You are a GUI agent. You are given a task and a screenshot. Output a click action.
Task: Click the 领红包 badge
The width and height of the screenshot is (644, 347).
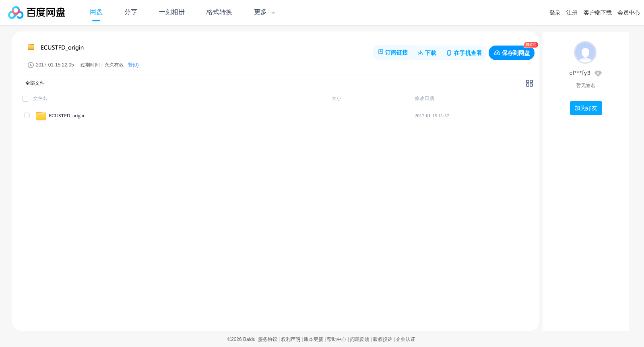click(x=531, y=45)
